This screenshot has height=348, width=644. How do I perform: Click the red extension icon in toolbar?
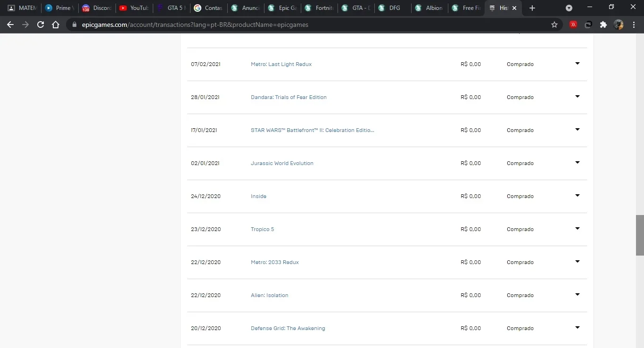tap(573, 25)
